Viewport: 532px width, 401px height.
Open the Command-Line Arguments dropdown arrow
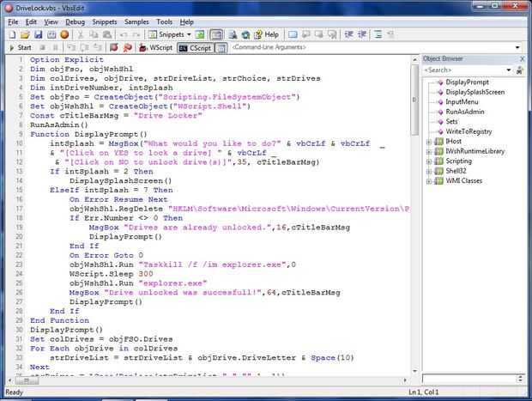pos(517,47)
